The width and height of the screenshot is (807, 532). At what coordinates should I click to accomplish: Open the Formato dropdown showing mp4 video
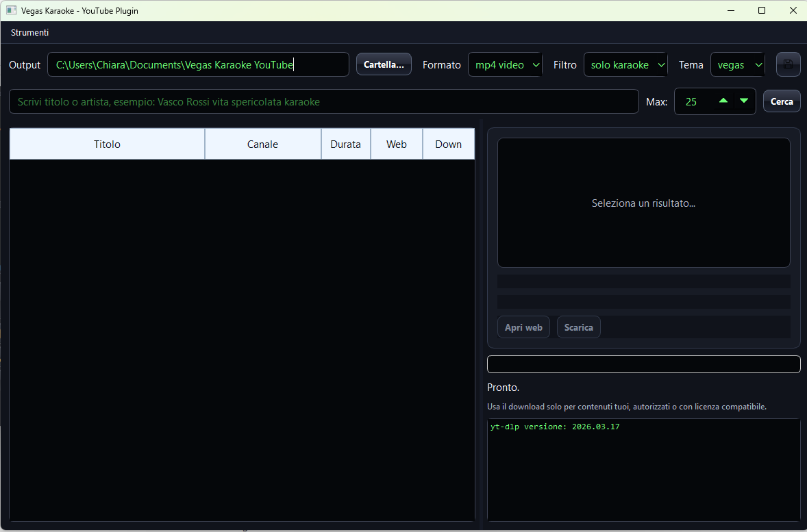[505, 65]
